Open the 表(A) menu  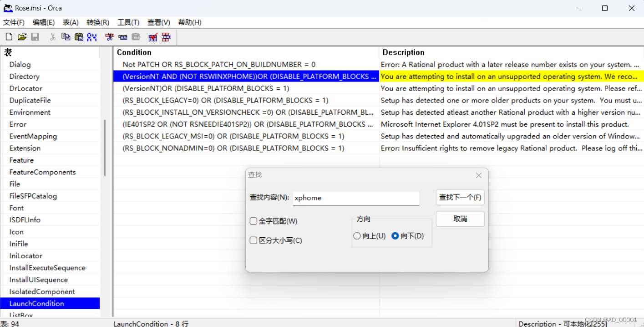click(x=71, y=22)
